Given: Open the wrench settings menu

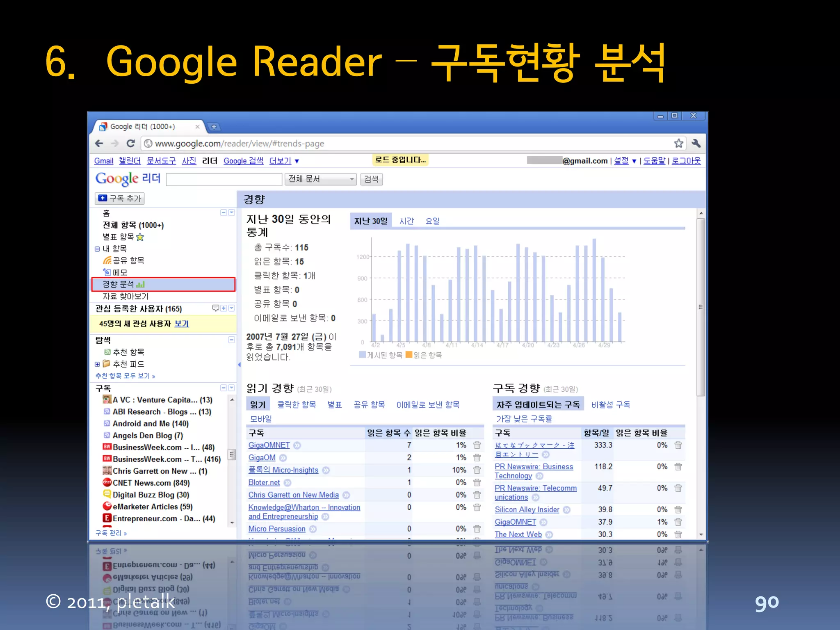Looking at the screenshot, I should tap(696, 144).
